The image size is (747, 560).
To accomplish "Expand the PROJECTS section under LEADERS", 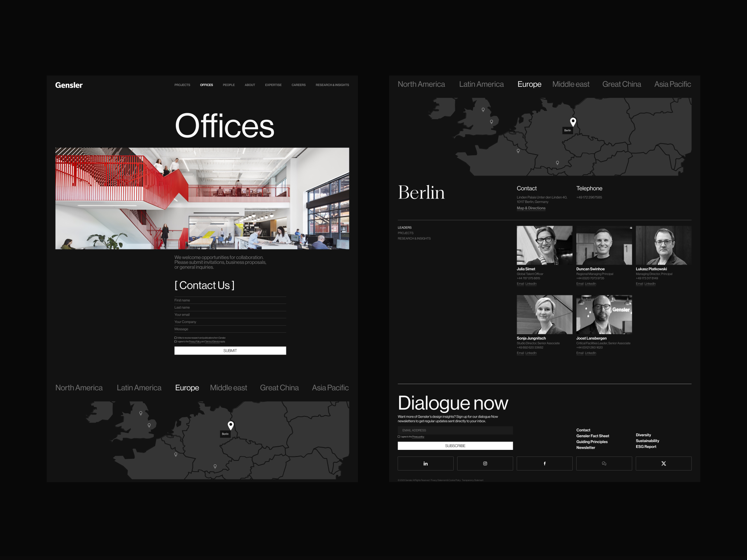I will 405,233.
